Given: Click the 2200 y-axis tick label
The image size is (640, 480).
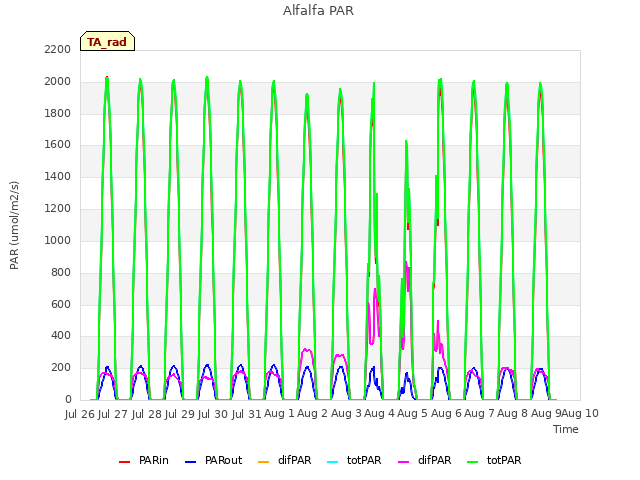Looking at the screenshot, I should [x=58, y=49].
